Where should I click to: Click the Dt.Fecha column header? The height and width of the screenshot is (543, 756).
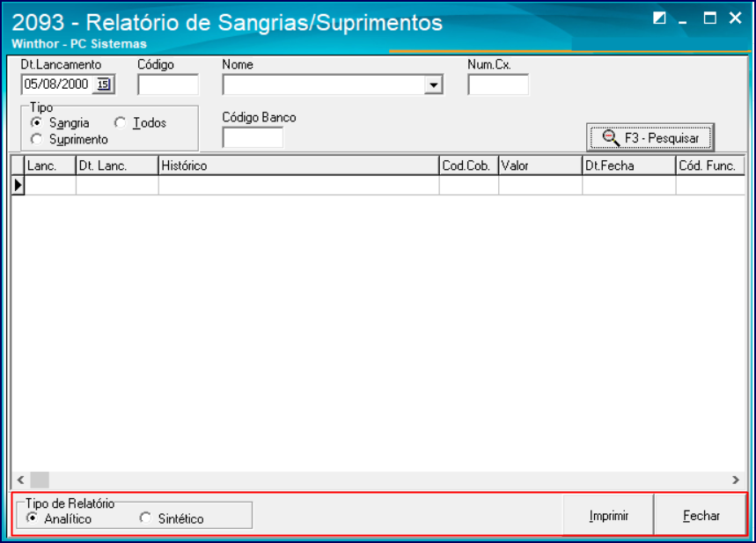[629, 165]
